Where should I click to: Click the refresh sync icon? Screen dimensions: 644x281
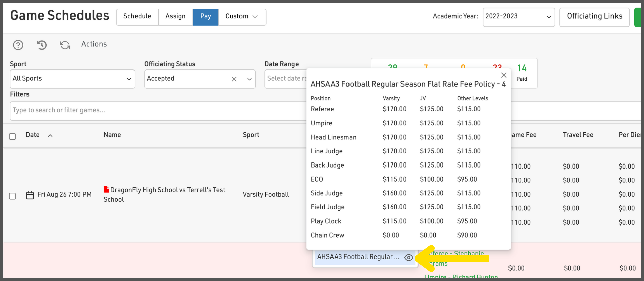tap(65, 45)
